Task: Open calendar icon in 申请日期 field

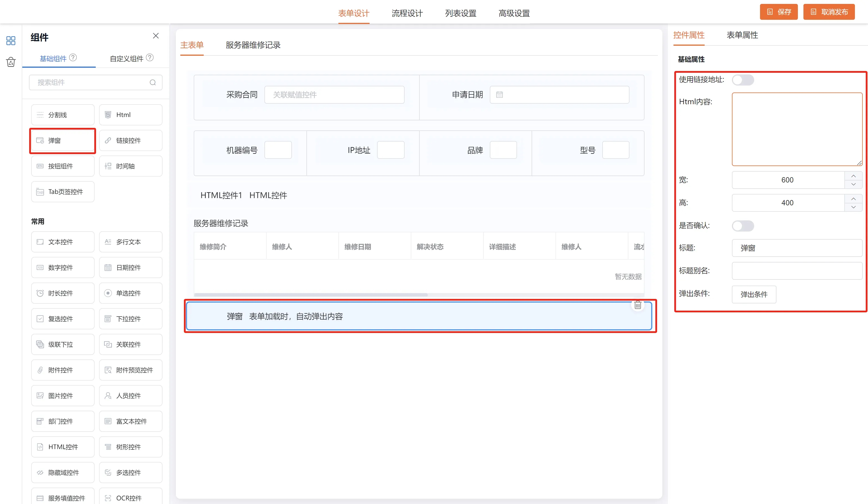Action: (500, 95)
